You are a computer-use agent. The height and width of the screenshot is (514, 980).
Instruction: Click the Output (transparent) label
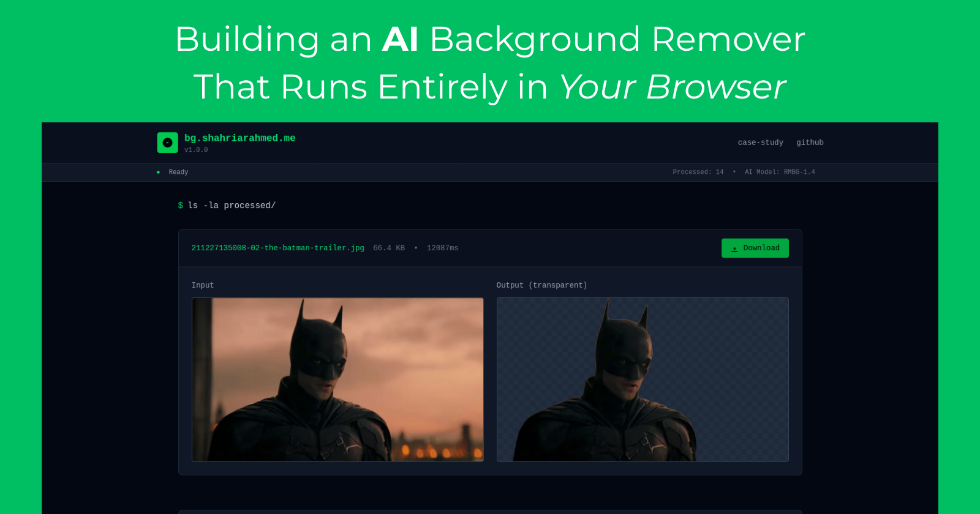click(541, 285)
